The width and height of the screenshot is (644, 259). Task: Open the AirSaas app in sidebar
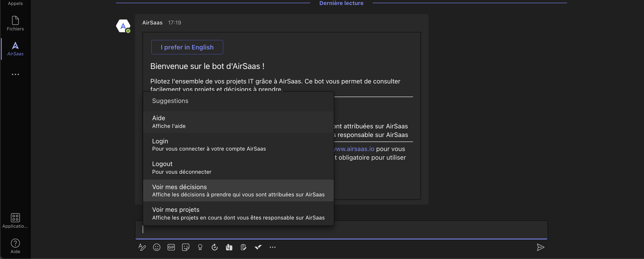tap(15, 49)
